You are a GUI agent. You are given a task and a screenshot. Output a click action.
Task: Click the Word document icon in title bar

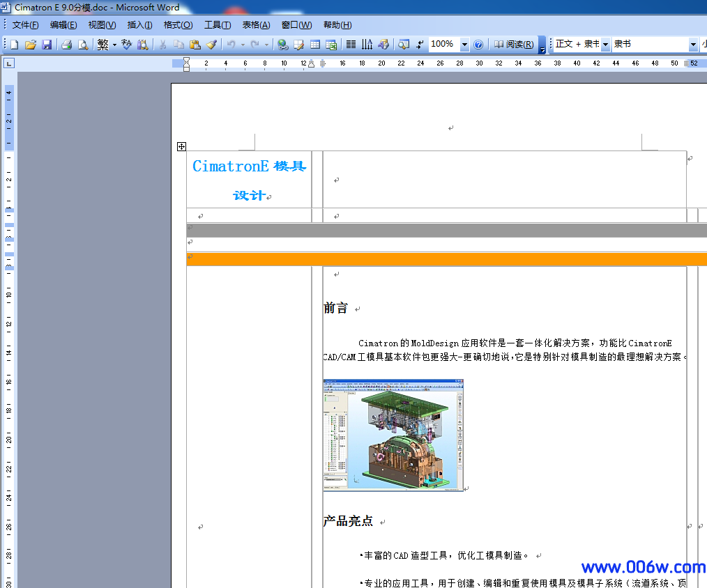pos(6,7)
